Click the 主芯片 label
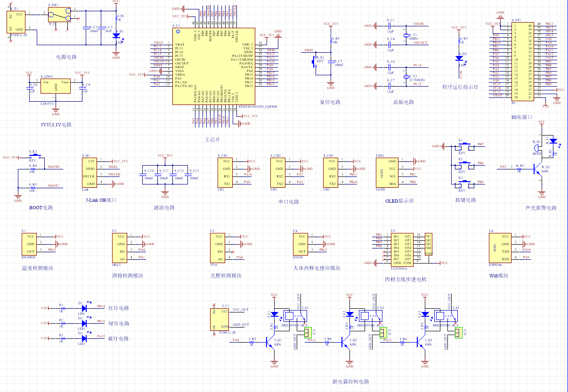The width and height of the screenshot is (568, 392). (212, 140)
